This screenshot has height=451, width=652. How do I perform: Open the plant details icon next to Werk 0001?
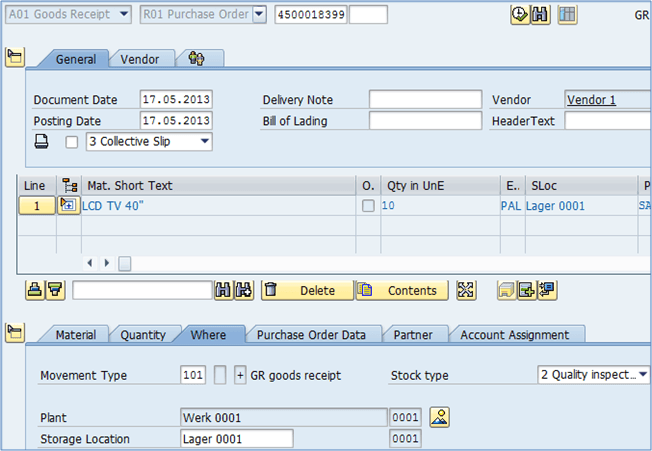coord(439,416)
